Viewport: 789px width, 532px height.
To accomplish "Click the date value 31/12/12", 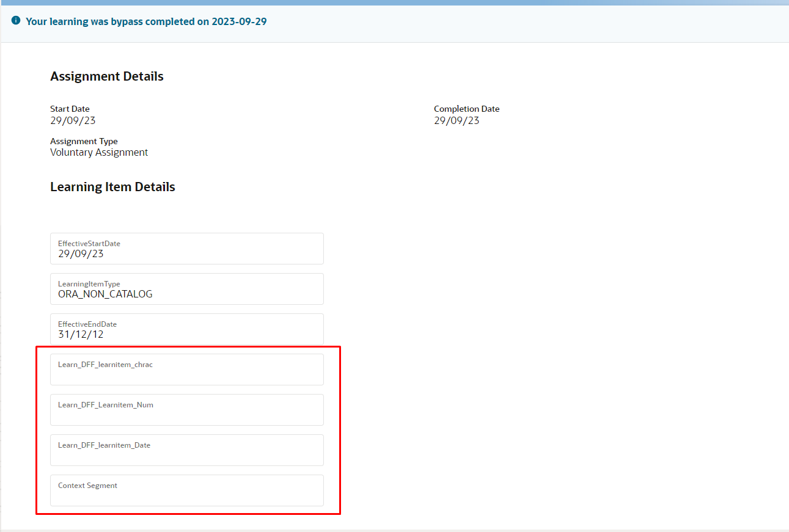I will [x=74, y=334].
